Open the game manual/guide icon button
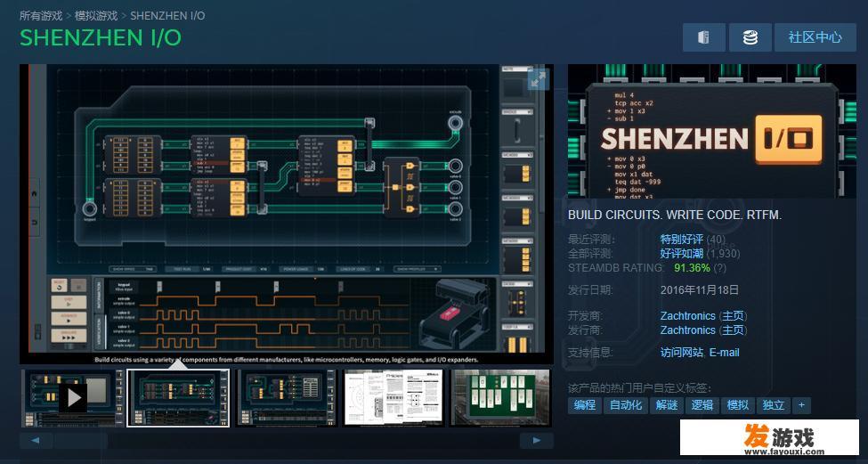The image size is (868, 464). coord(703,37)
